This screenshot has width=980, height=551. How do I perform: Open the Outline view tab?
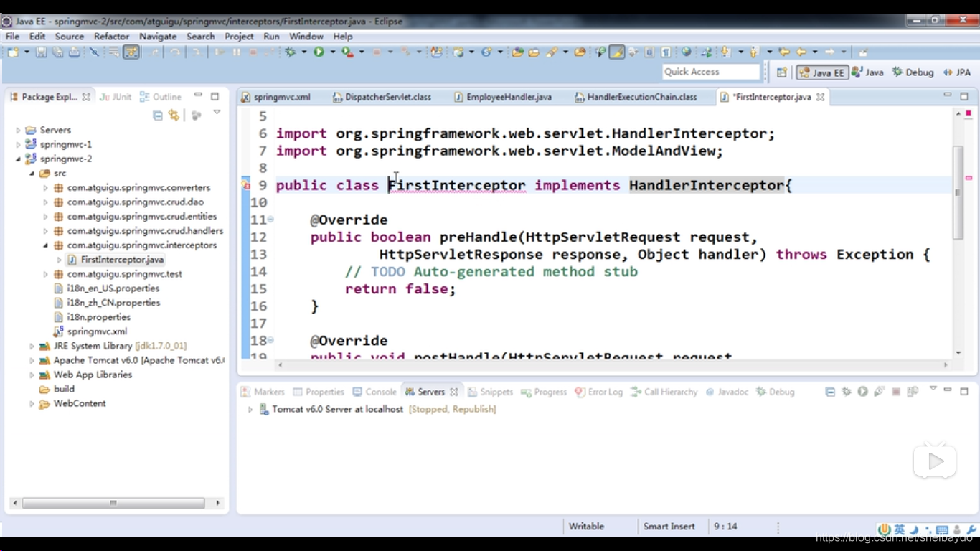tap(161, 97)
